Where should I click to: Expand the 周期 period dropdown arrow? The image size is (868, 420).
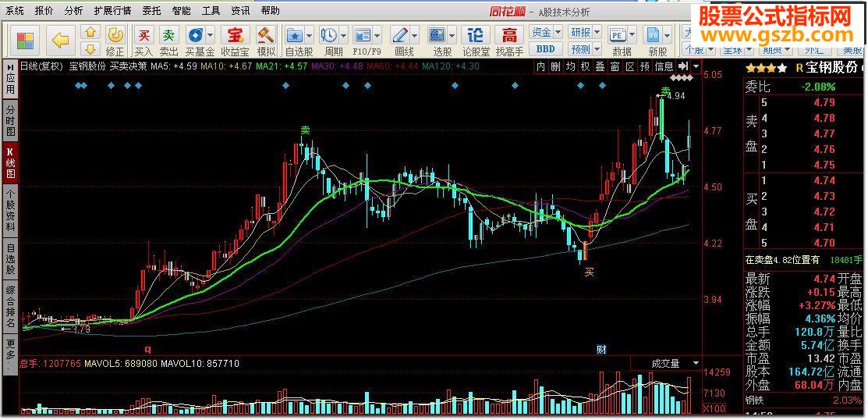click(343, 35)
